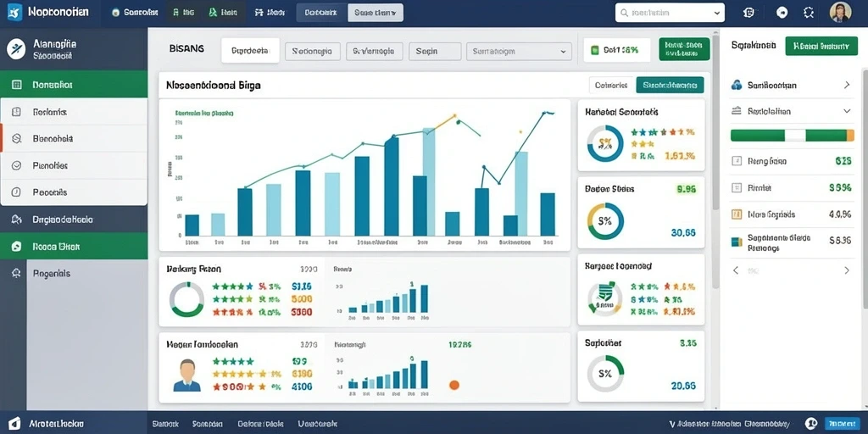Click the search field in the top bar

[670, 12]
